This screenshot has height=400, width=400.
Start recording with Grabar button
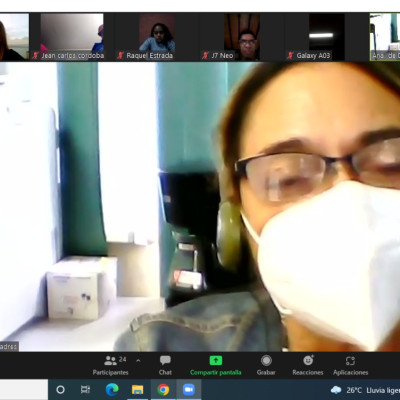click(x=266, y=365)
